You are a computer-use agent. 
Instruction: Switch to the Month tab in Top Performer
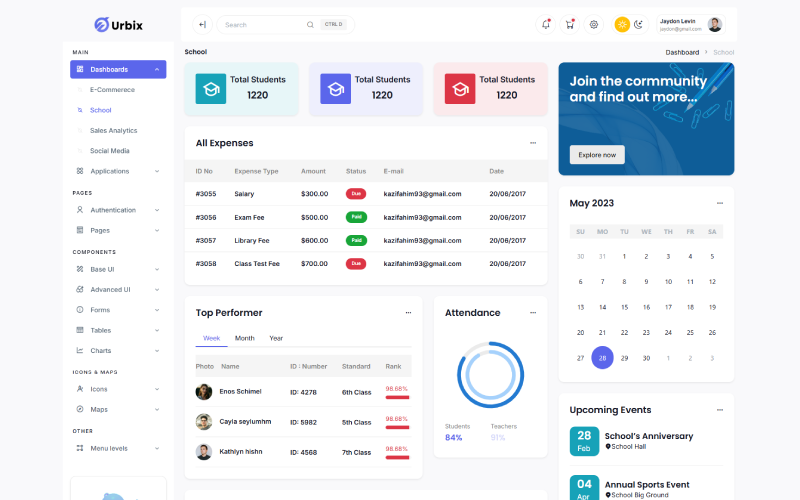[x=244, y=338]
